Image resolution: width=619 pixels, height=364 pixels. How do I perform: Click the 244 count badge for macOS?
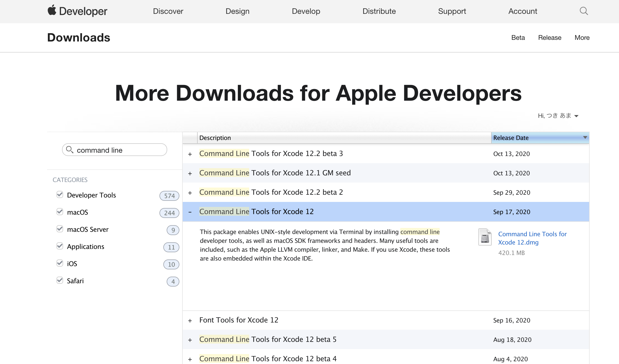tap(169, 213)
